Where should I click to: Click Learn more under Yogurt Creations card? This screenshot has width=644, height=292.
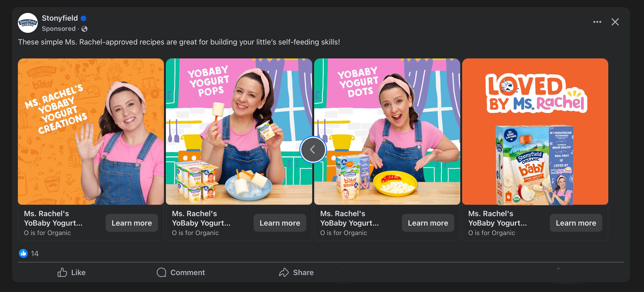coord(131,223)
